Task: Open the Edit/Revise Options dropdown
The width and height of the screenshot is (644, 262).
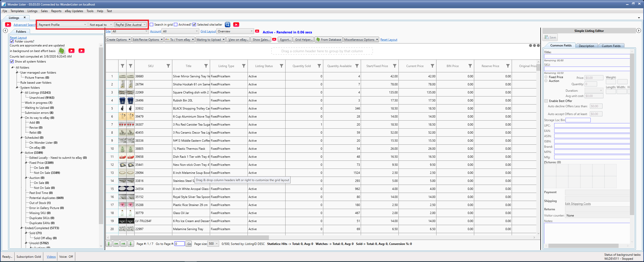Action: click(148, 40)
